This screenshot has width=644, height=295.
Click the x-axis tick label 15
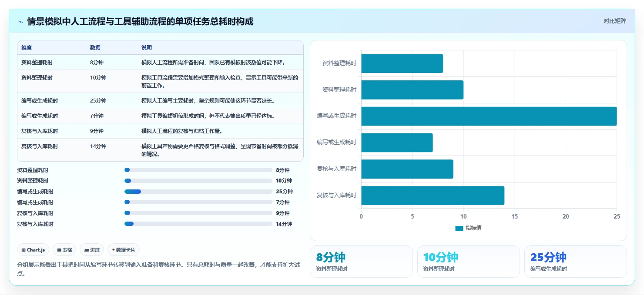pos(515,216)
